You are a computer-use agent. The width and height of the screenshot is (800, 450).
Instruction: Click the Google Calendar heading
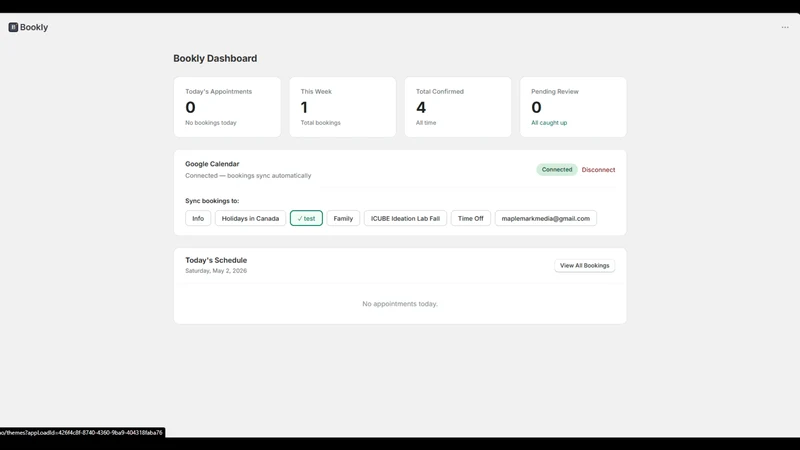click(x=212, y=164)
